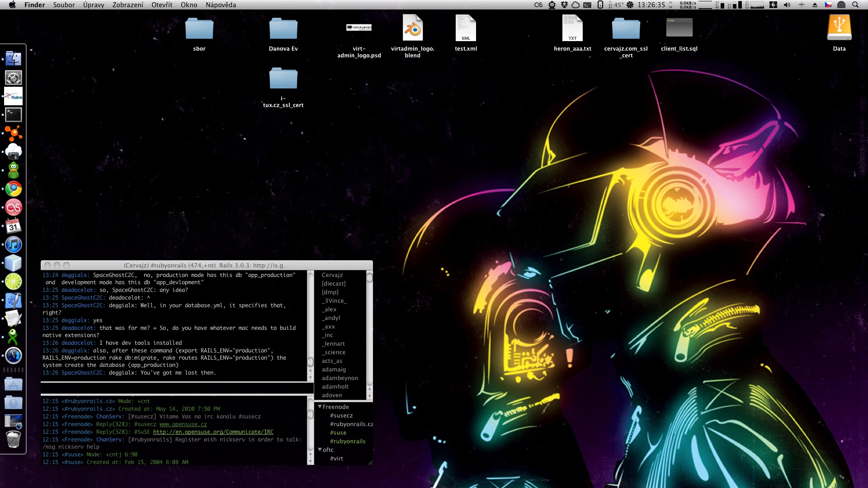Open the Nápověda menu
Viewport: 868px width, 488px height.
[x=221, y=5]
